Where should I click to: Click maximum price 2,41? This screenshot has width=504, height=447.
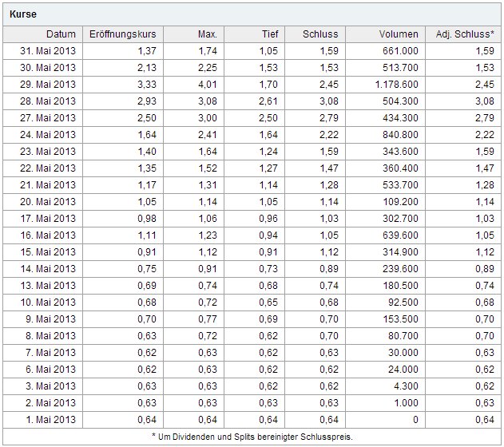click(x=208, y=134)
